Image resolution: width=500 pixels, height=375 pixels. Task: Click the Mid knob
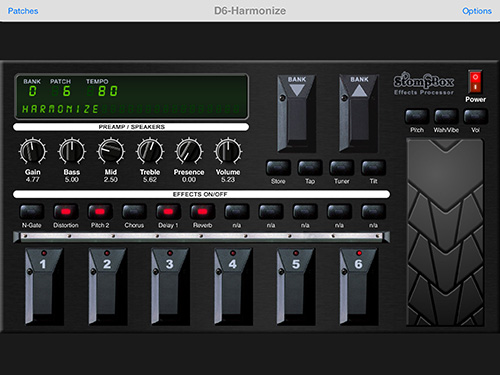click(111, 151)
